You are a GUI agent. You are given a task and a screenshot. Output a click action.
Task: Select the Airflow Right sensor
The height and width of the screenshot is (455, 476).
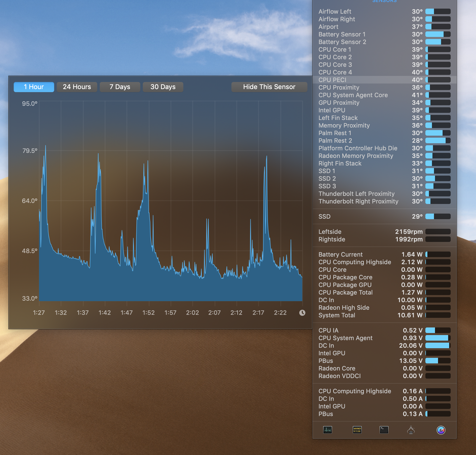coord(385,19)
